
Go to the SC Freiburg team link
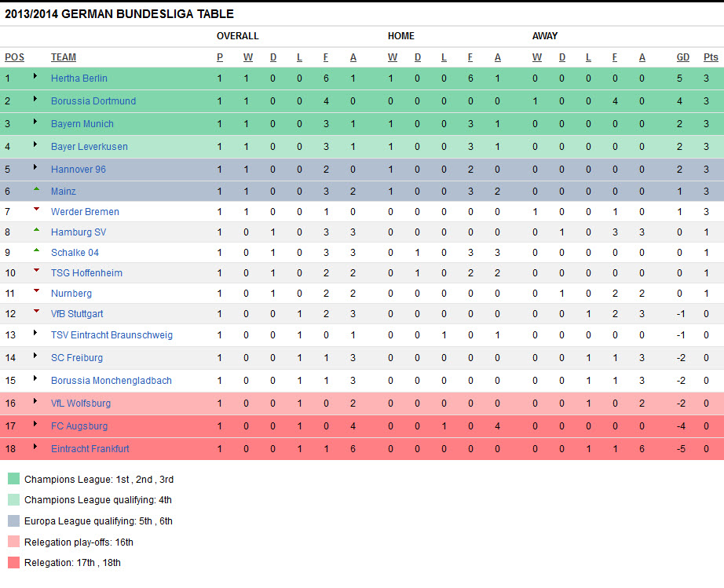(77, 358)
